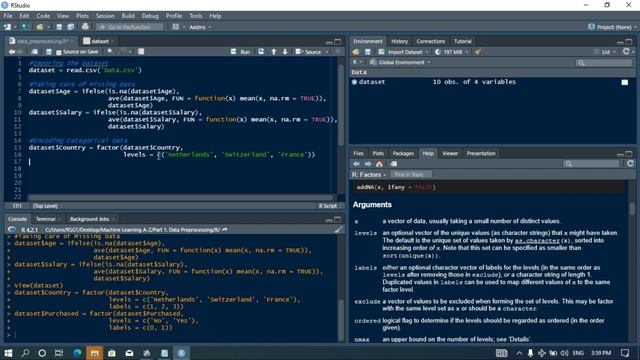Viewport: 640px width, 360px height.
Task: Open the Import Dataset dropdown
Action: coord(404,52)
